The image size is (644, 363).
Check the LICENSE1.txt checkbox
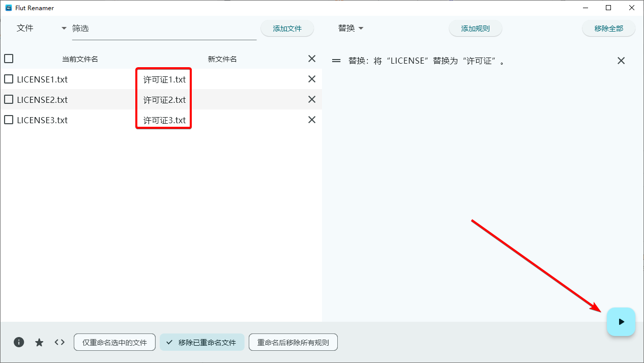(9, 79)
